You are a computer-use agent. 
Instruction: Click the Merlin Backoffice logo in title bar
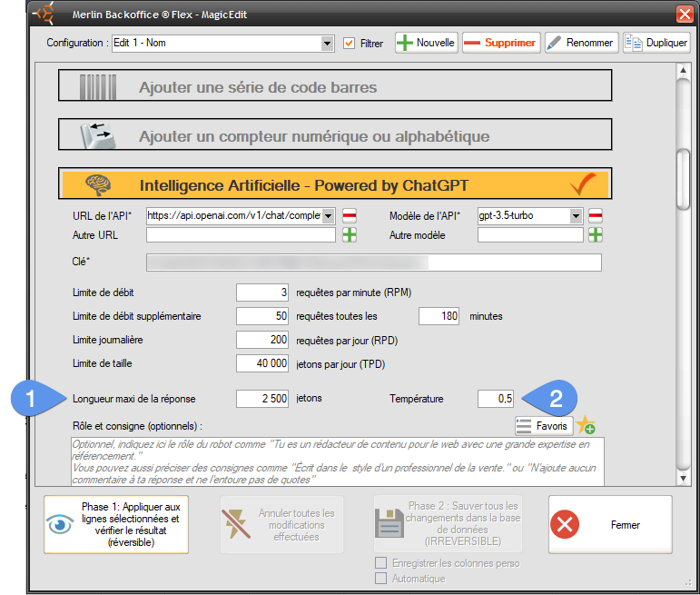point(44,13)
